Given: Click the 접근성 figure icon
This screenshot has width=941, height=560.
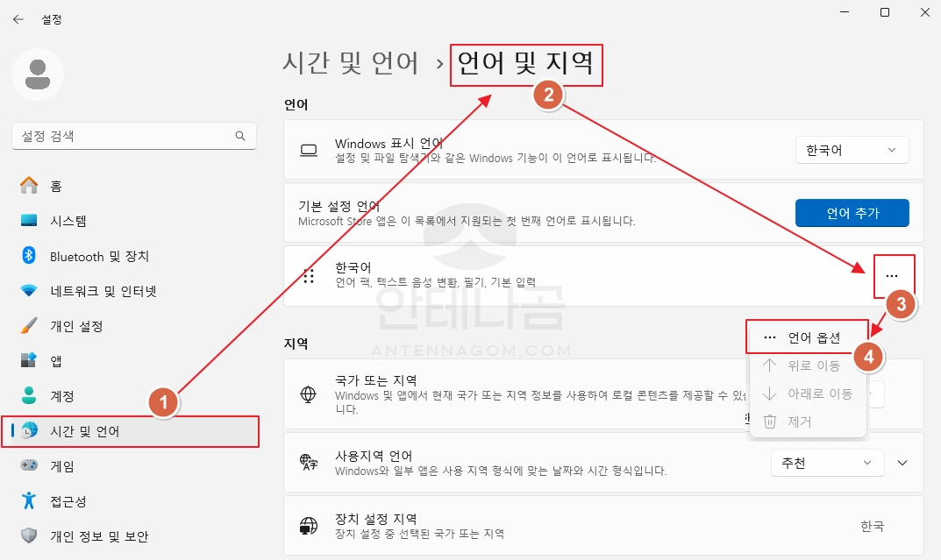Looking at the screenshot, I should coord(29,500).
